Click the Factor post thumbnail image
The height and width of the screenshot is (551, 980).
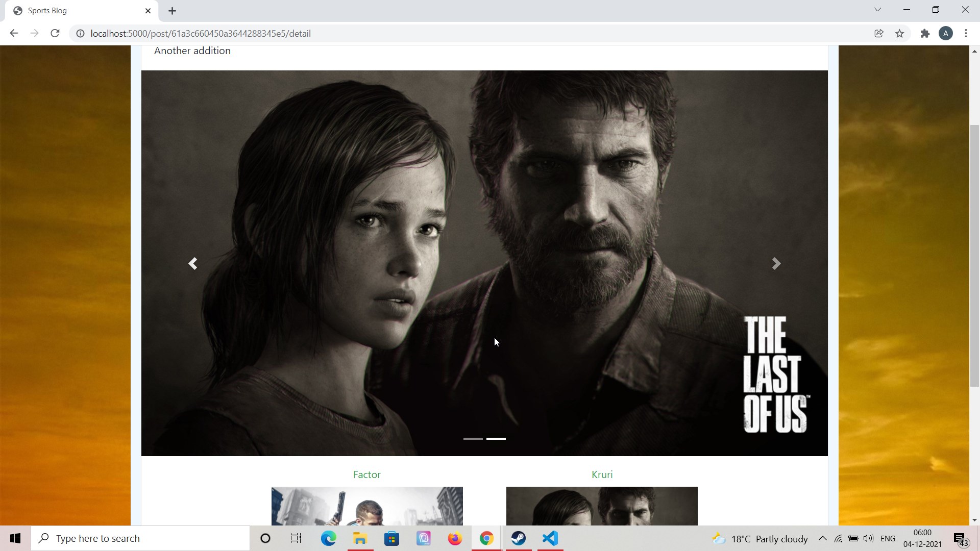(x=367, y=506)
